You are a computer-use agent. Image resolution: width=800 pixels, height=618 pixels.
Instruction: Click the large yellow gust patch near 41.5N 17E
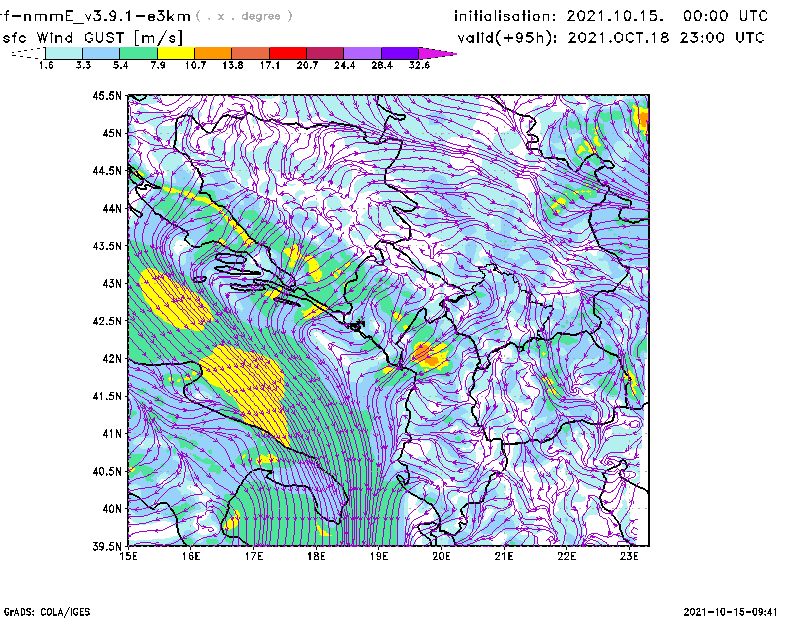(246, 393)
